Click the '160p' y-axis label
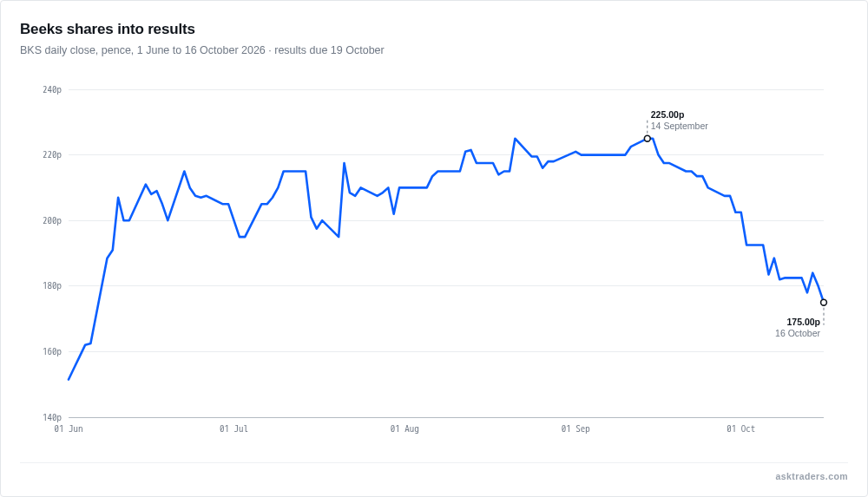The image size is (868, 497). (52, 352)
